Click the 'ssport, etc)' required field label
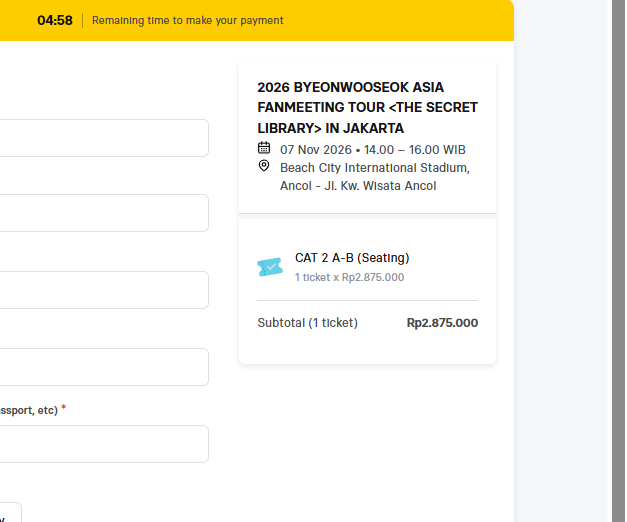The width and height of the screenshot is (627, 522). (x=29, y=410)
